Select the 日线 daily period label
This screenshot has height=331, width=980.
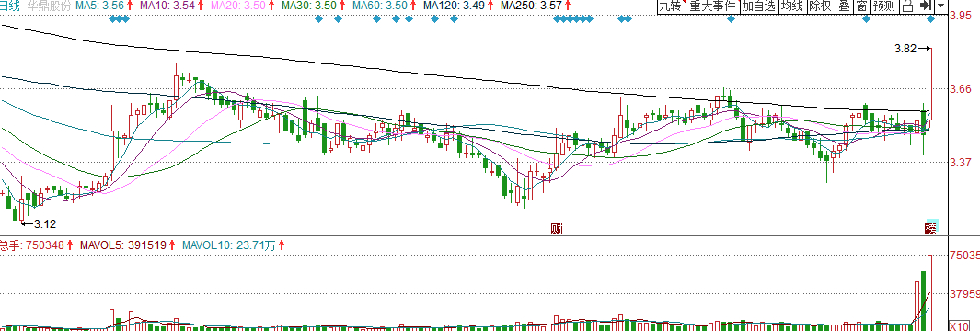tap(8, 6)
